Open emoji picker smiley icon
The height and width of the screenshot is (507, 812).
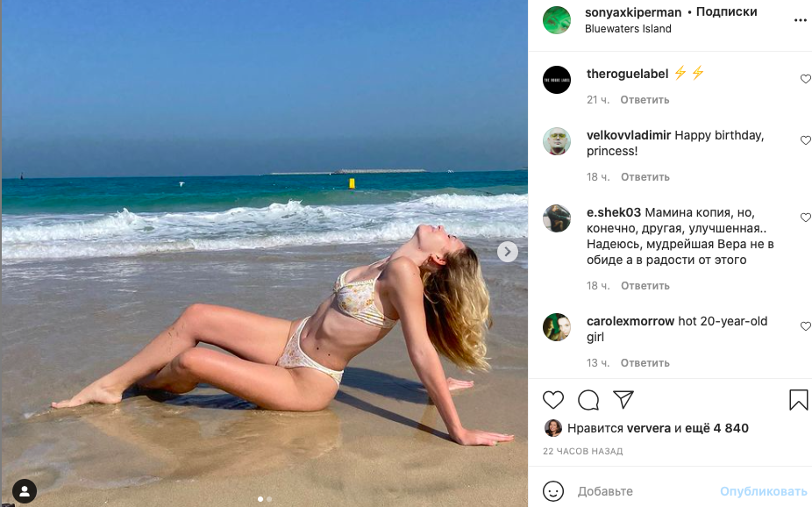[553, 491]
